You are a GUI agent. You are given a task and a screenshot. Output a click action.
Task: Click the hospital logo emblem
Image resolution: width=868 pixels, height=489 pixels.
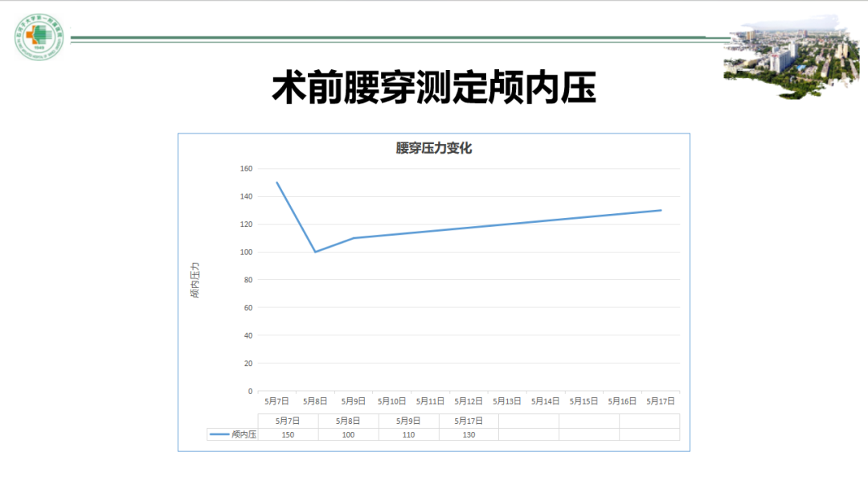point(39,37)
